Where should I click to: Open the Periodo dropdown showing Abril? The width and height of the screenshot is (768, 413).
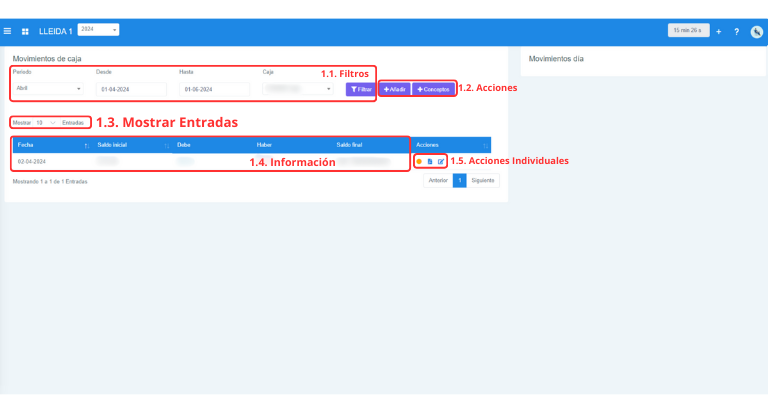click(x=47, y=89)
